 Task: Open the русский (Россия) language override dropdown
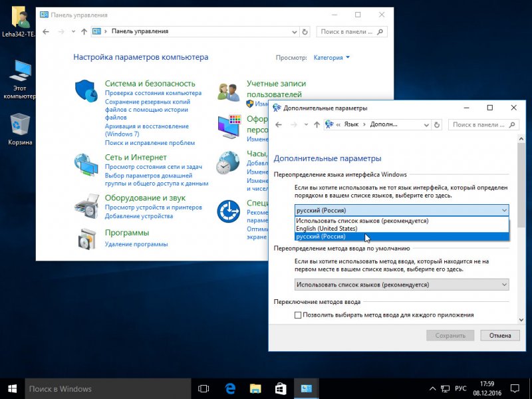402,210
